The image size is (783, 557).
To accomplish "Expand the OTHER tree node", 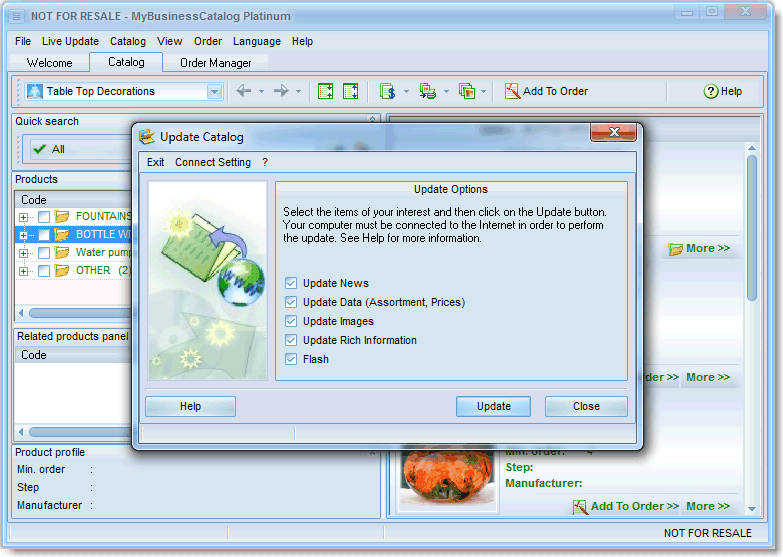I will (x=23, y=271).
